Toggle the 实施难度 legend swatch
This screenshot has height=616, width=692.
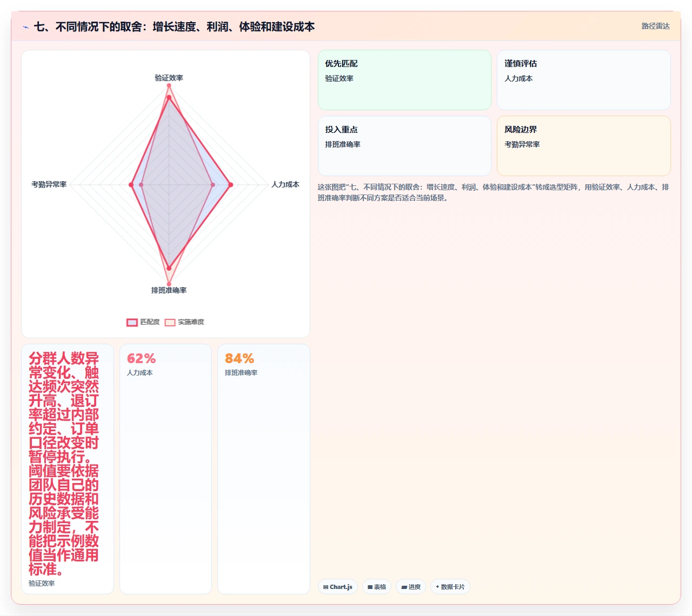point(170,322)
